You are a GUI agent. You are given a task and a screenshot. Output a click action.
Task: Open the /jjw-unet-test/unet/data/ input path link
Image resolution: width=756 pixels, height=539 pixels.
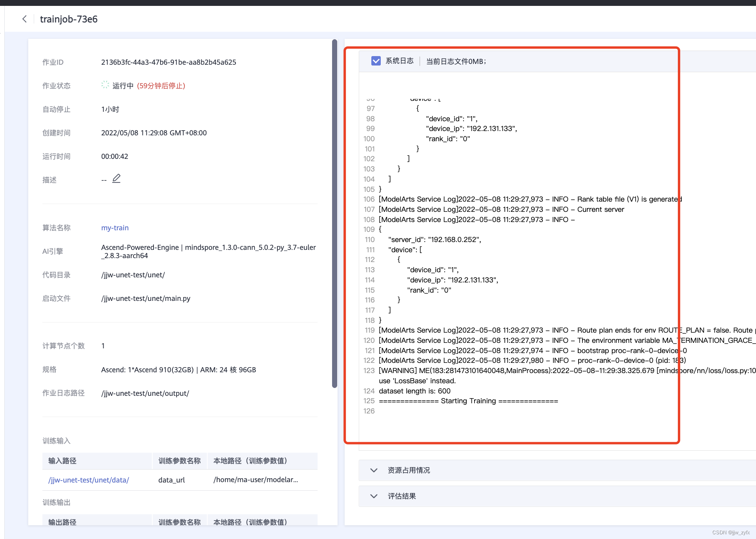pos(88,480)
